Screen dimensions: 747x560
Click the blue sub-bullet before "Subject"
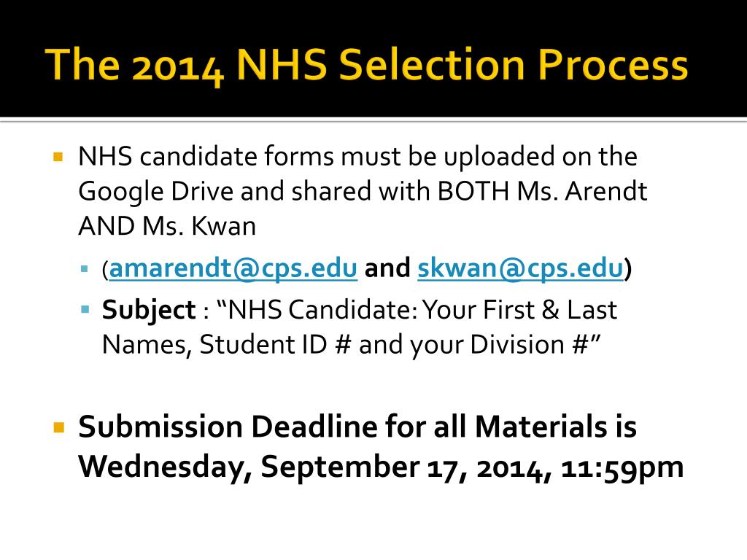point(85,310)
